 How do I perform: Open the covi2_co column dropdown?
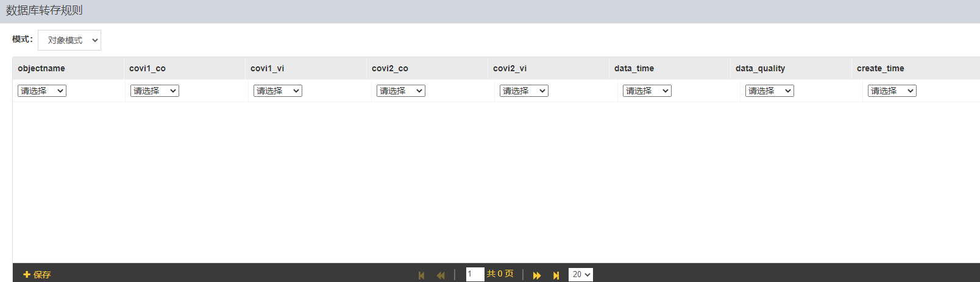pos(401,91)
